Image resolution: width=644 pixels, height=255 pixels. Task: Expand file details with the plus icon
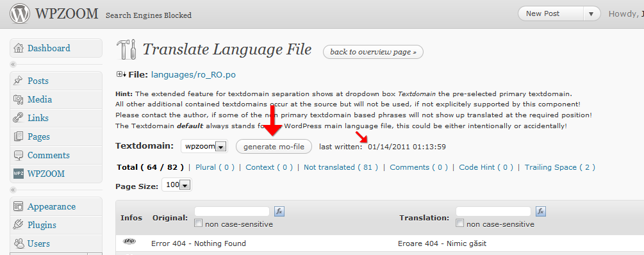[x=121, y=74]
